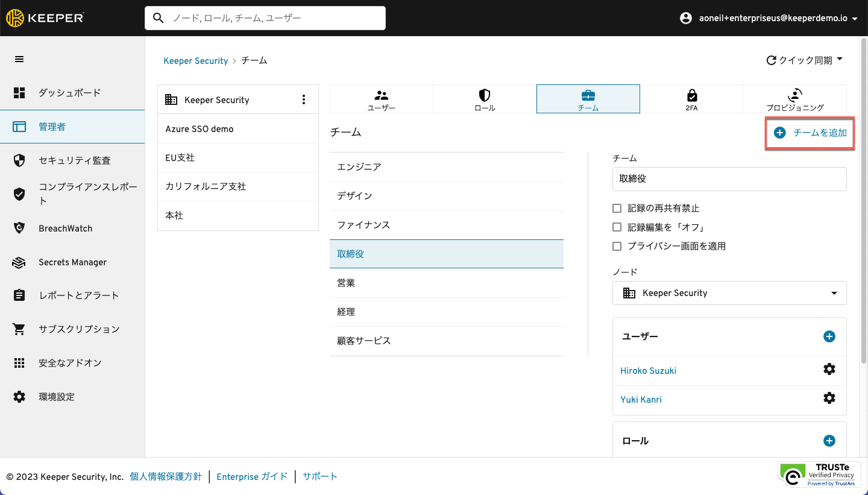Open the クイック同期 dropdown

(805, 60)
